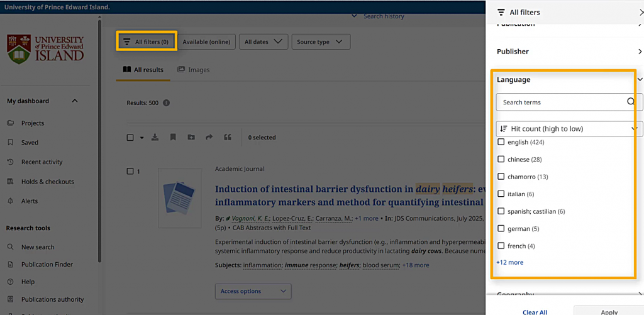Click the info icon beside Results: 500
The width and height of the screenshot is (644, 315).
(x=166, y=103)
